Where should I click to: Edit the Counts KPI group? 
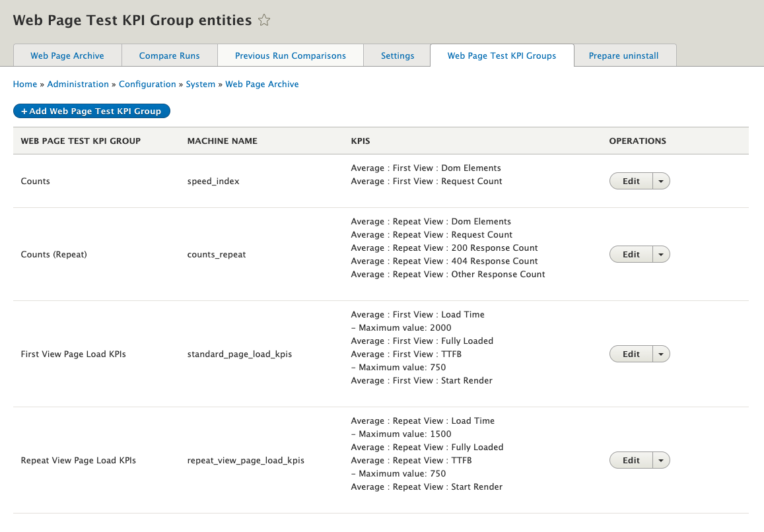point(631,180)
